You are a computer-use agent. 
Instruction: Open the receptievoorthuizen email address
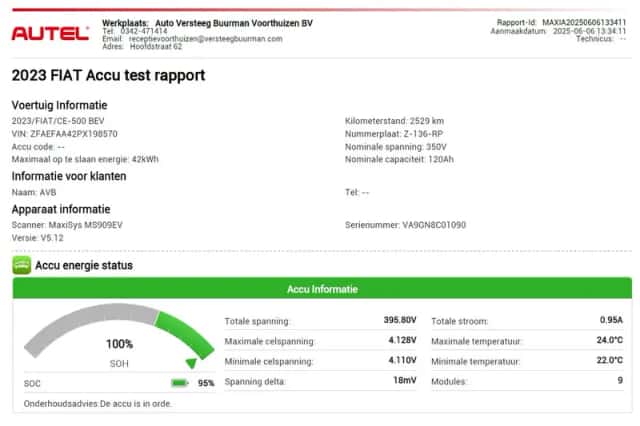point(206,39)
